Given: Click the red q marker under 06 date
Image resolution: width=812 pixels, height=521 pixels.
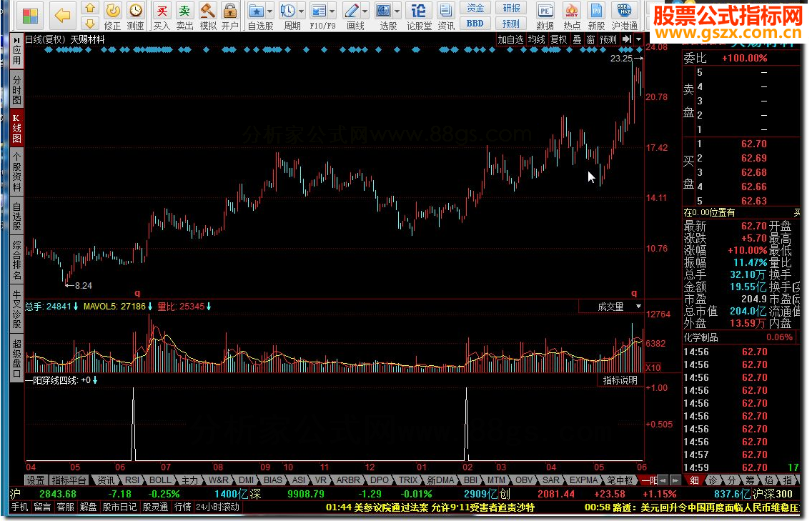Looking at the screenshot, I should click(x=634, y=293).
